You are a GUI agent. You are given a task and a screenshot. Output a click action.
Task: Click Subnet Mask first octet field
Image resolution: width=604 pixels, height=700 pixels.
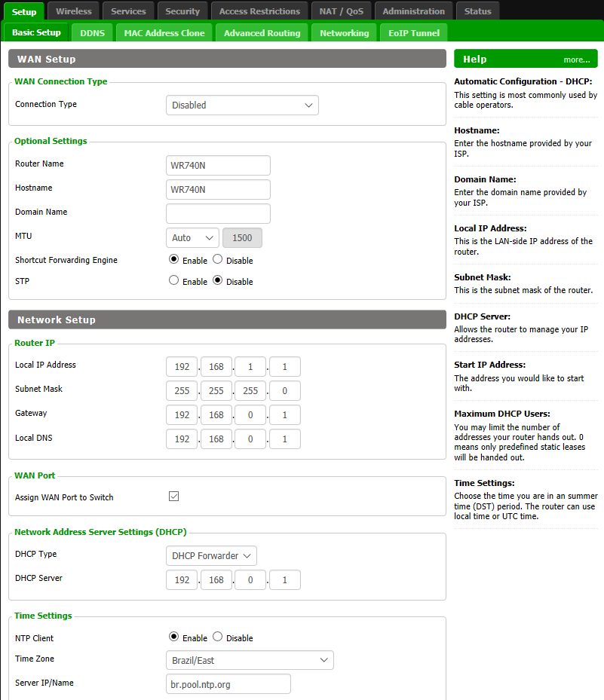pos(182,391)
